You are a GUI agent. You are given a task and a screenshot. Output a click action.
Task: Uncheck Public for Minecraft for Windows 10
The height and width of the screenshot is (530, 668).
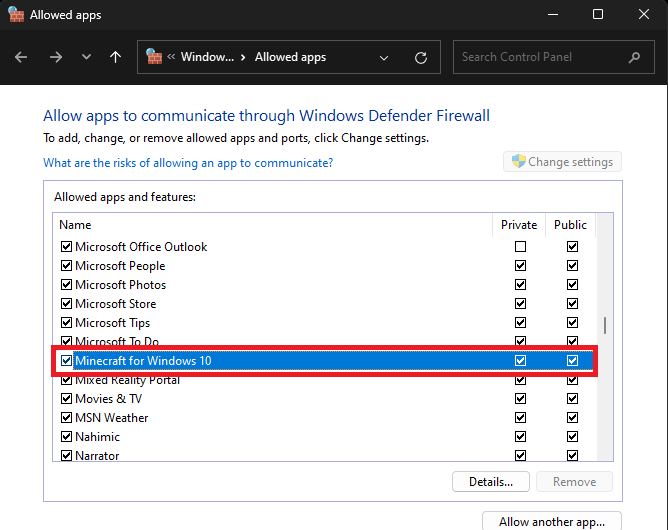point(572,361)
